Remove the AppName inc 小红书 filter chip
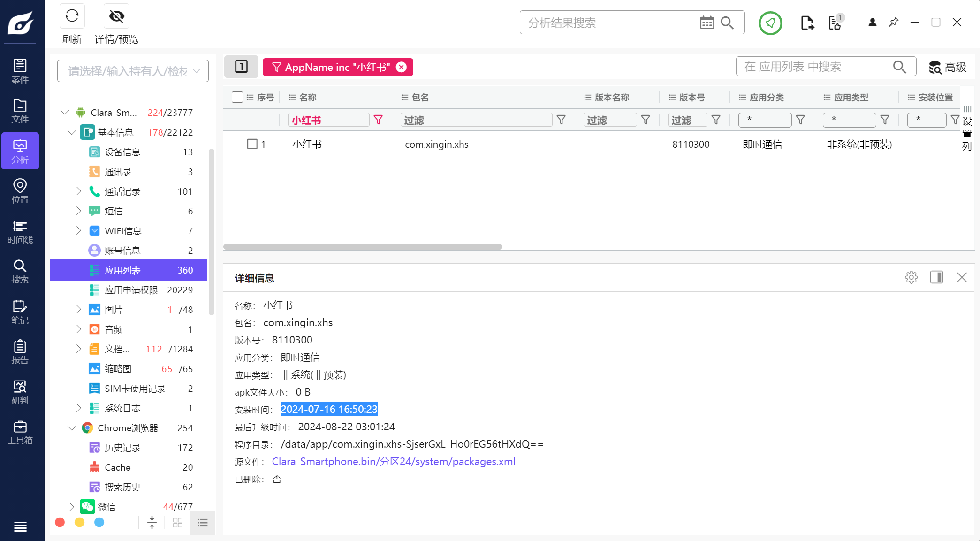This screenshot has width=980, height=541. 402,67
